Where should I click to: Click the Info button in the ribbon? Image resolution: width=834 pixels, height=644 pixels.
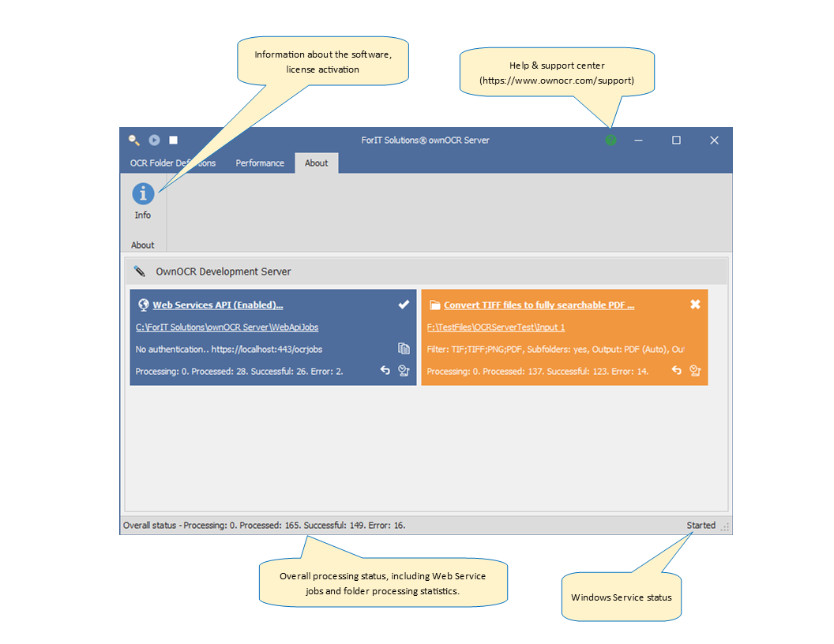[x=142, y=201]
